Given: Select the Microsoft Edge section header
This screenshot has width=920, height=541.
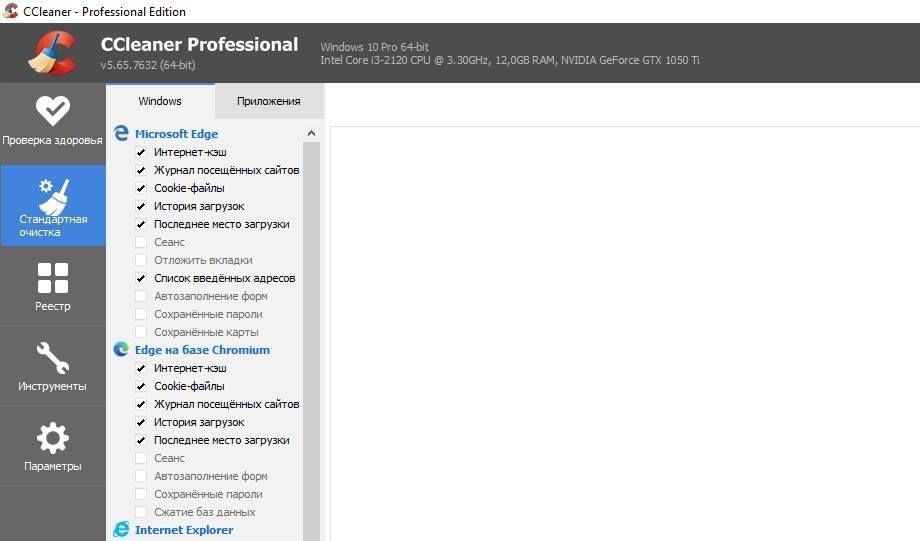Looking at the screenshot, I should pyautogui.click(x=176, y=134).
